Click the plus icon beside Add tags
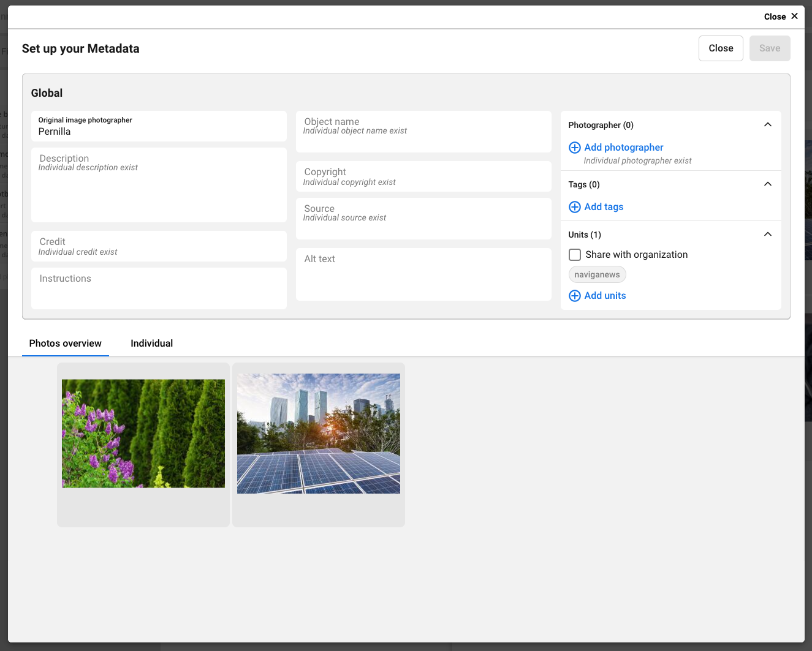Screen dimensions: 812x651 tap(574, 207)
